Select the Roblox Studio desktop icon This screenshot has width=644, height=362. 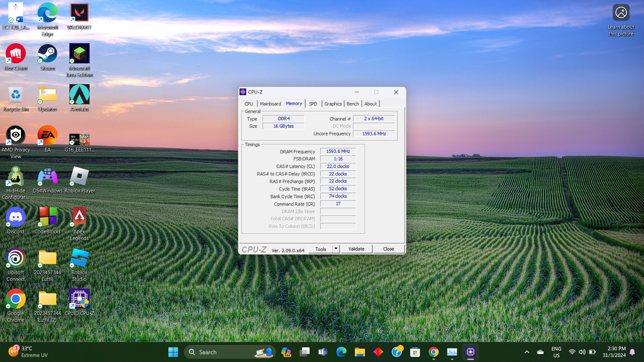pos(79,265)
